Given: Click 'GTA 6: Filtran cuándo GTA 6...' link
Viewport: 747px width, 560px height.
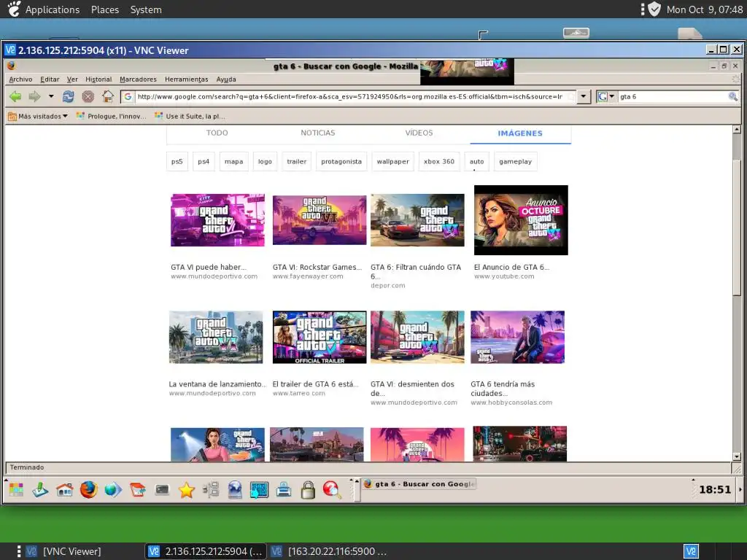Looking at the screenshot, I should click(416, 271).
